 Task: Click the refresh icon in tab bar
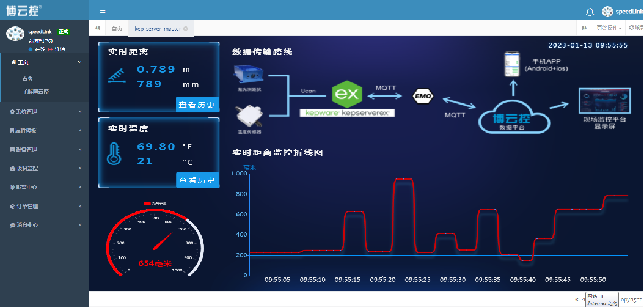[x=631, y=28]
